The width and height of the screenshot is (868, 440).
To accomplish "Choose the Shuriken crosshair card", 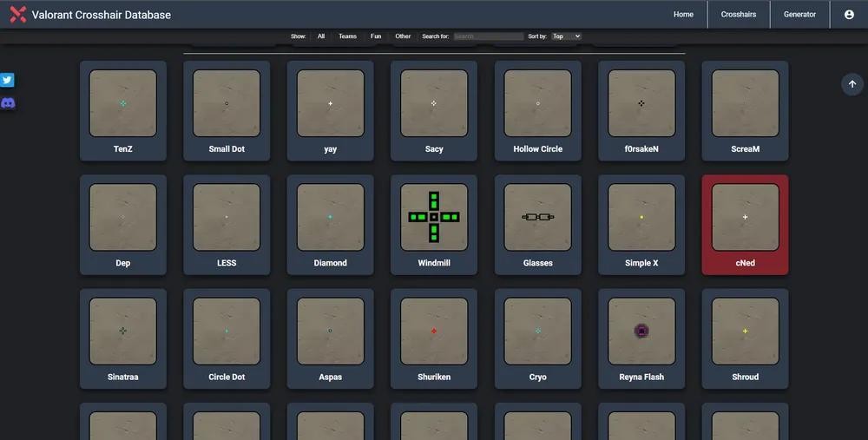I will 434,338.
